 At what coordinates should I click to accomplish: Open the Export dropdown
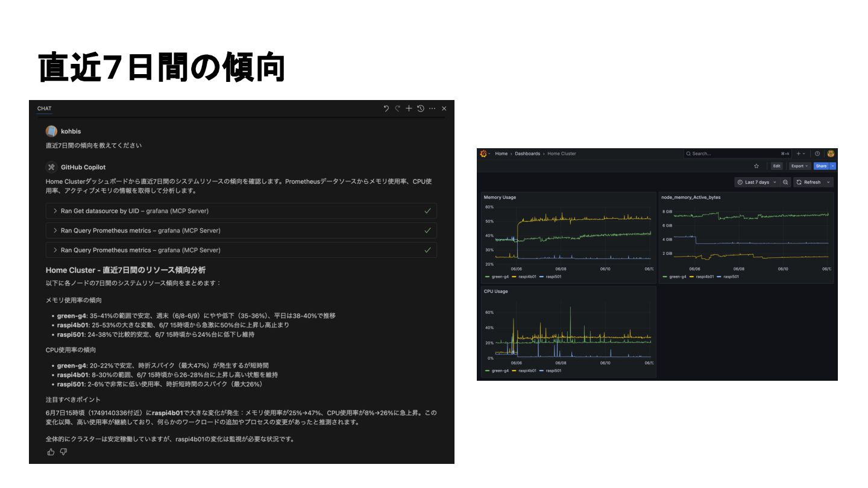pos(799,166)
